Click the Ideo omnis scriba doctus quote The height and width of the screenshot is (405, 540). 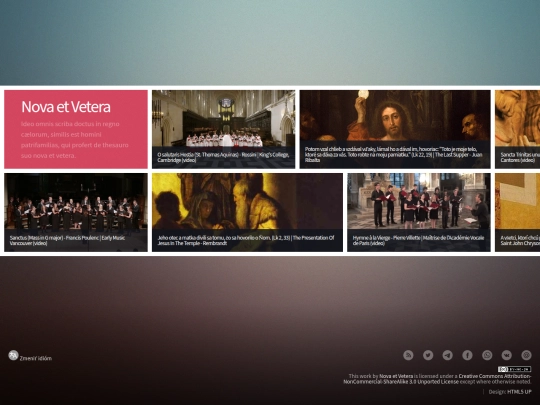click(x=75, y=140)
